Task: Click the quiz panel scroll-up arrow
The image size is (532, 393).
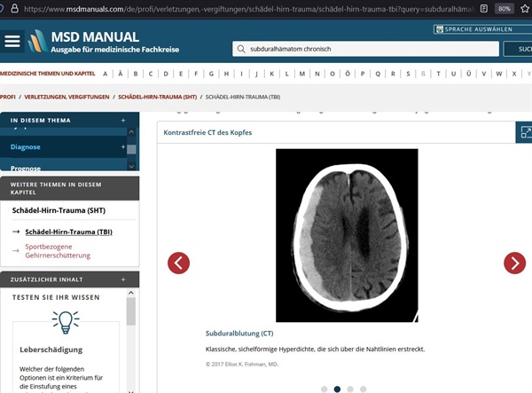Action: [131, 293]
